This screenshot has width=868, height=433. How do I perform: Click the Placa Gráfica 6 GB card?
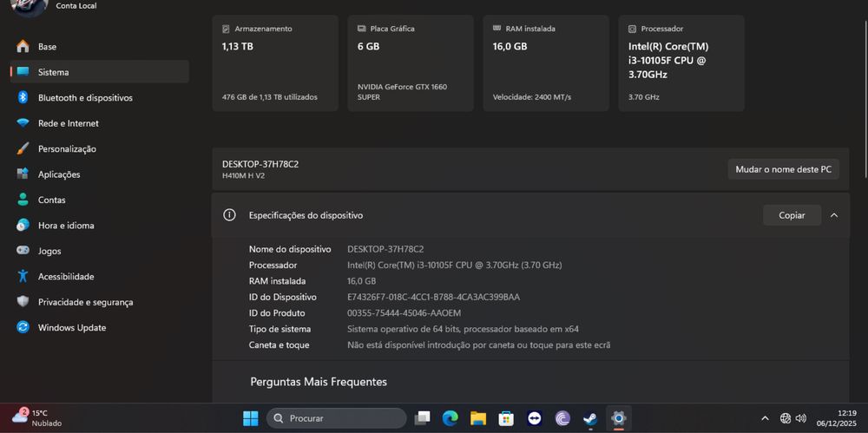pos(411,63)
